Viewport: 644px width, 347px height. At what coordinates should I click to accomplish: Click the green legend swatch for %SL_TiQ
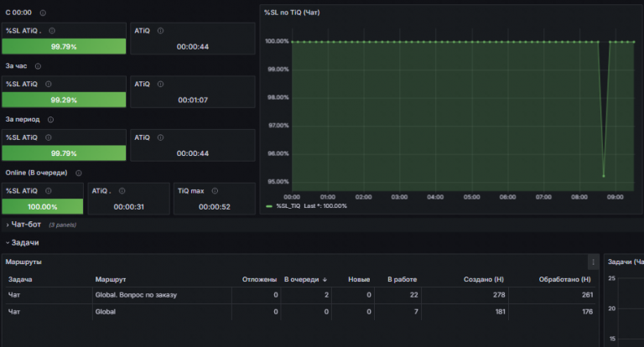pos(269,206)
